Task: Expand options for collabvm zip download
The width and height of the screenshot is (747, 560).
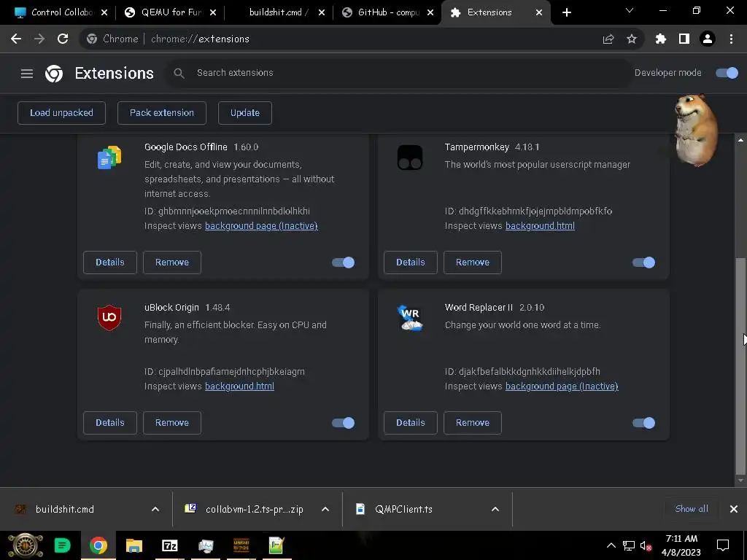Action: pos(325,509)
